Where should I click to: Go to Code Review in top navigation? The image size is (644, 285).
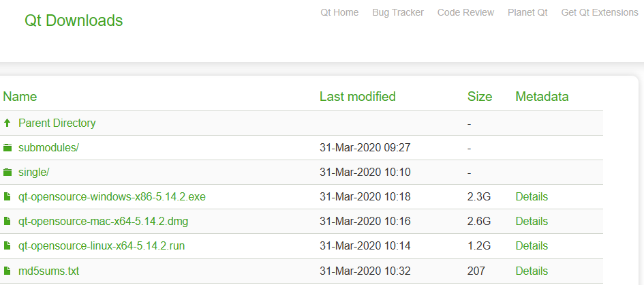click(x=465, y=12)
